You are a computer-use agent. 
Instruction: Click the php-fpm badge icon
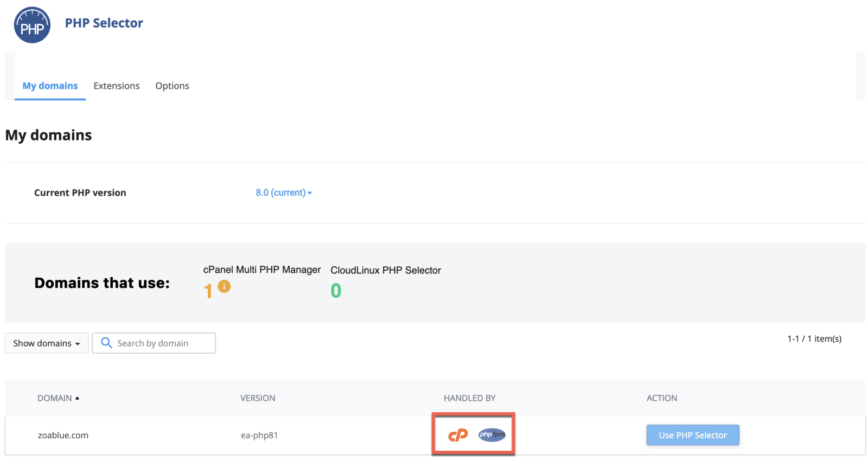(492, 434)
